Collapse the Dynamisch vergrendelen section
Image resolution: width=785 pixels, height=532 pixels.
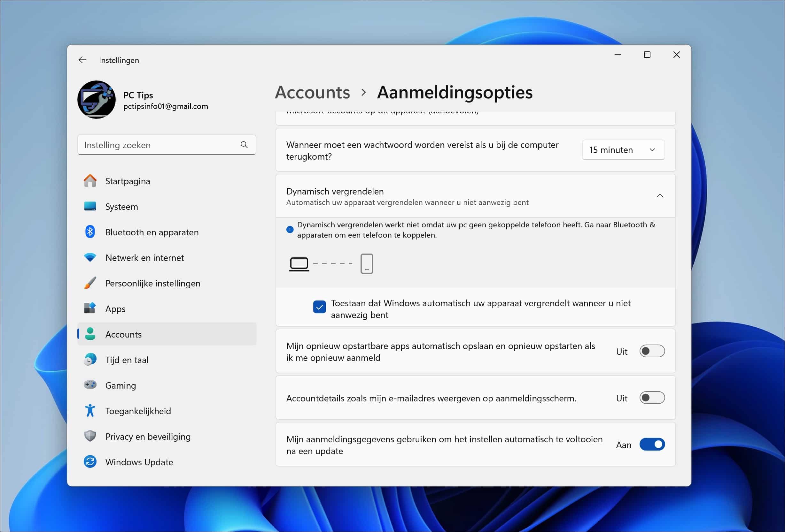click(x=660, y=195)
